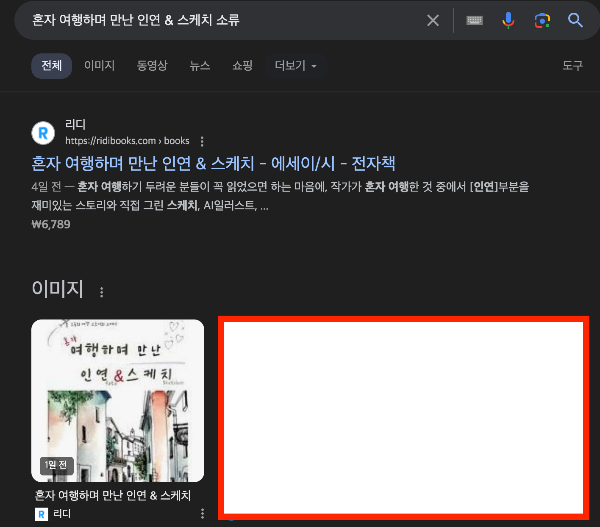Switch to the 쇼핑 tab

point(242,66)
